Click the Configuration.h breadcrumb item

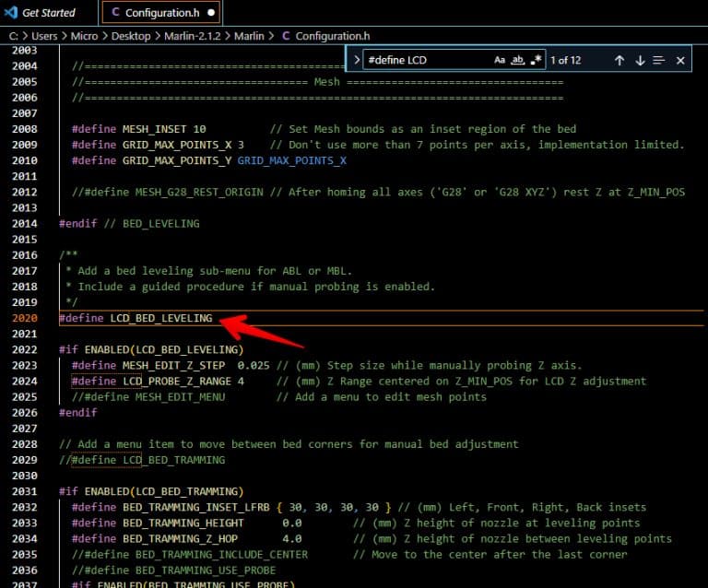[x=332, y=36]
